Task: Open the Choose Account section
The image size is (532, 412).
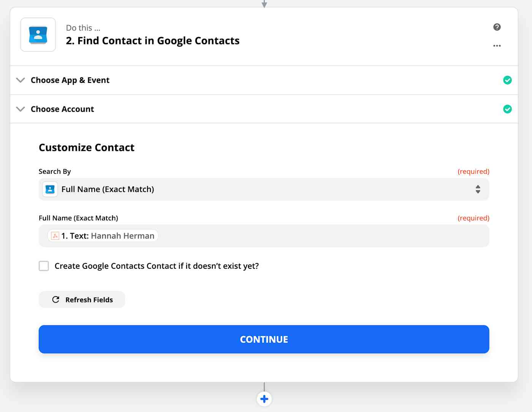Action: (x=62, y=109)
